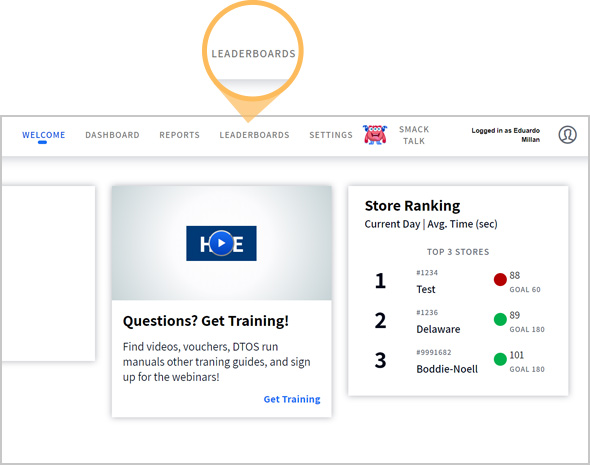Click average time value 88
This screenshot has width=590, height=465.
click(x=515, y=275)
